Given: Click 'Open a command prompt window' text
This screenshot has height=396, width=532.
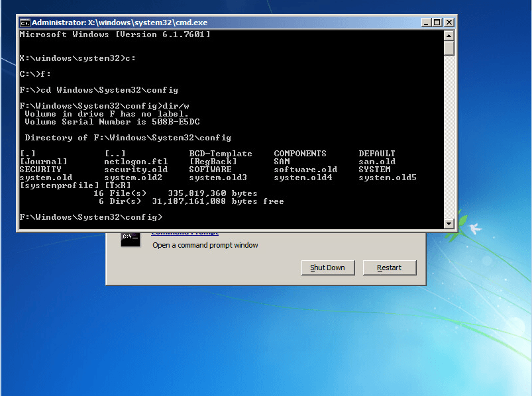Looking at the screenshot, I should click(205, 245).
